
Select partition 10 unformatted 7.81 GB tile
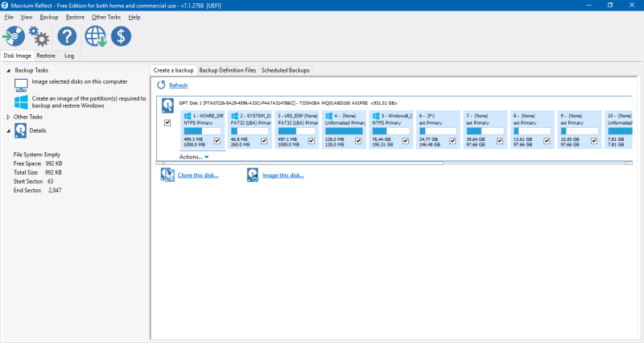[x=620, y=130]
